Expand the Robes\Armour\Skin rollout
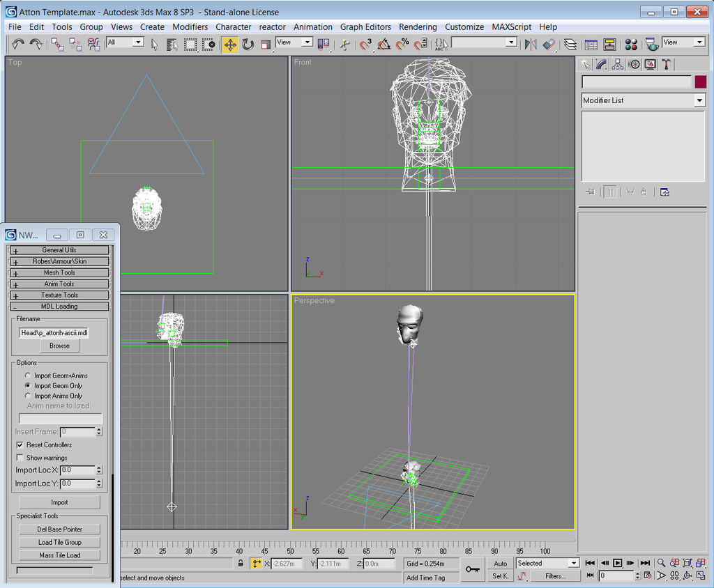 click(59, 261)
